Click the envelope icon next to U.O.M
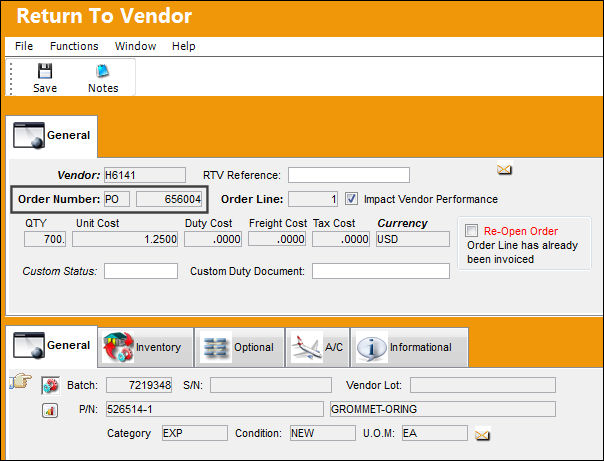The width and height of the screenshot is (604, 461). [x=482, y=435]
